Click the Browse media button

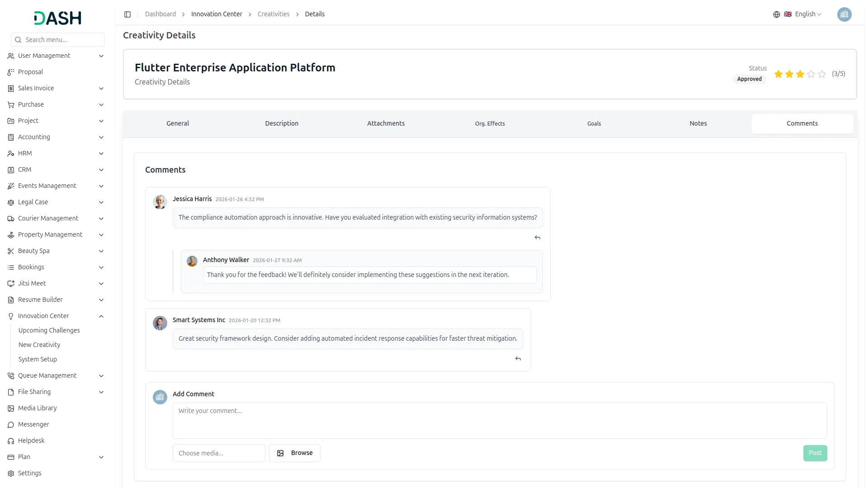tap(295, 453)
